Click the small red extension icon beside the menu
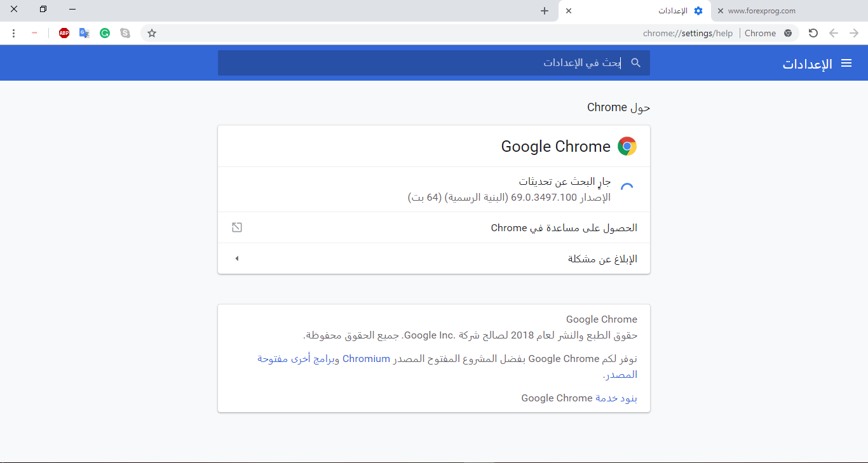The image size is (868, 463). click(34, 33)
